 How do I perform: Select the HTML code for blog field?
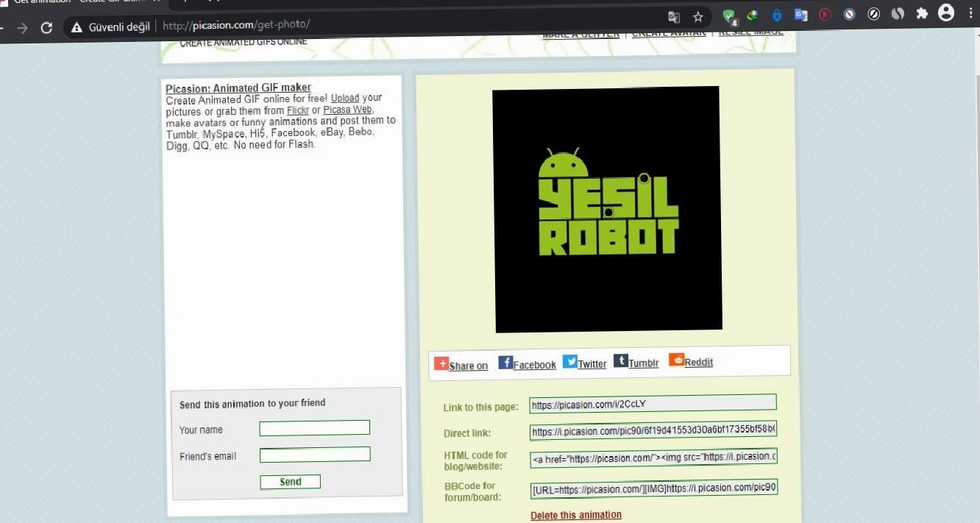pos(653,458)
